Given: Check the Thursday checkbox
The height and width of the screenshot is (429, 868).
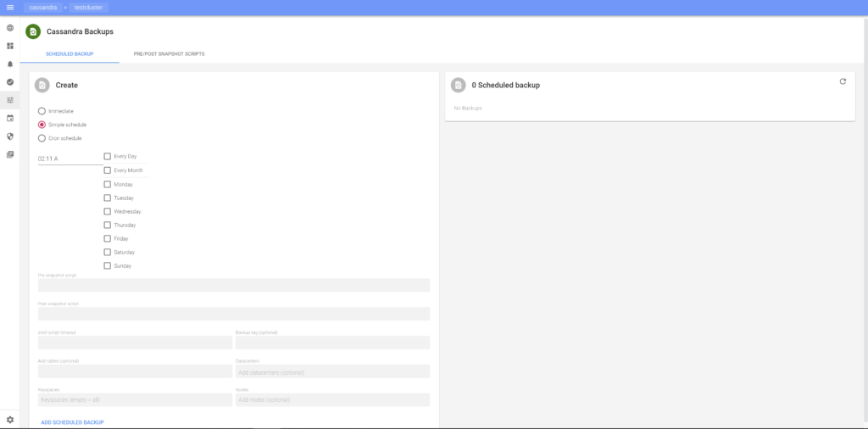Looking at the screenshot, I should [x=108, y=226].
